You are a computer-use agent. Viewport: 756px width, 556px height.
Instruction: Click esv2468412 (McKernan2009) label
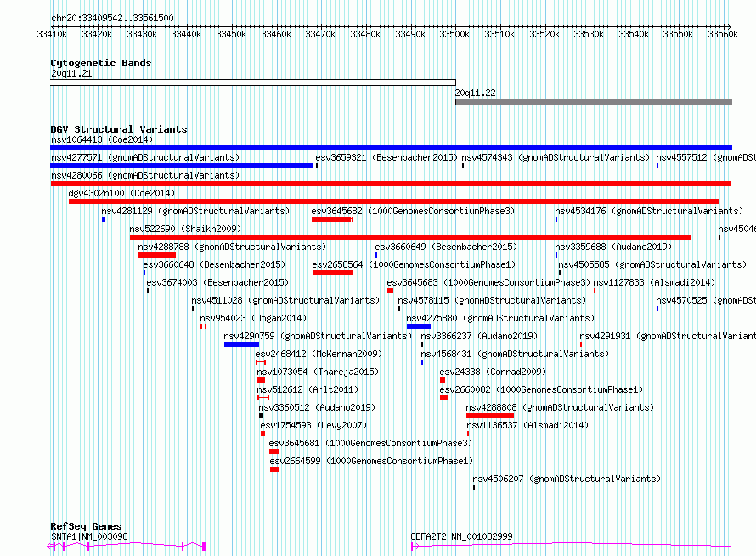pyautogui.click(x=319, y=355)
